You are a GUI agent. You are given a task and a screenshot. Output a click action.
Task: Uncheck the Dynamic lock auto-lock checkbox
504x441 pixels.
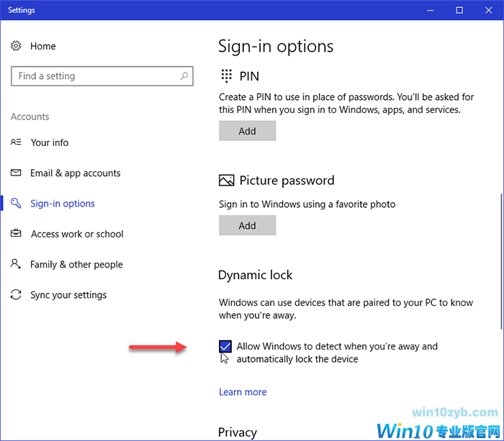point(225,347)
